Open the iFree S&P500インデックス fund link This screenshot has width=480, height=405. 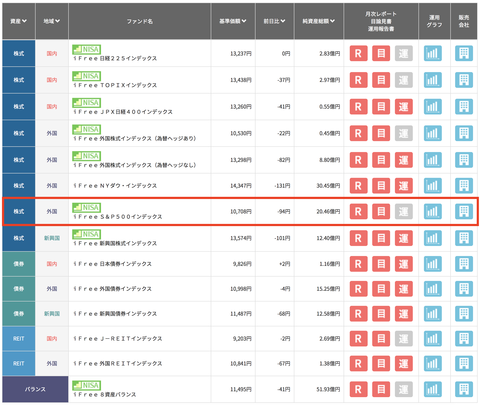[118, 217]
